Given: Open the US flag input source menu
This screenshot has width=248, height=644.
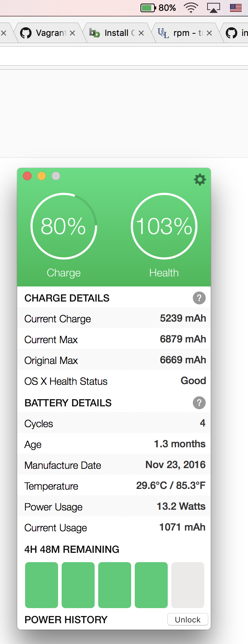Looking at the screenshot, I should (235, 8).
